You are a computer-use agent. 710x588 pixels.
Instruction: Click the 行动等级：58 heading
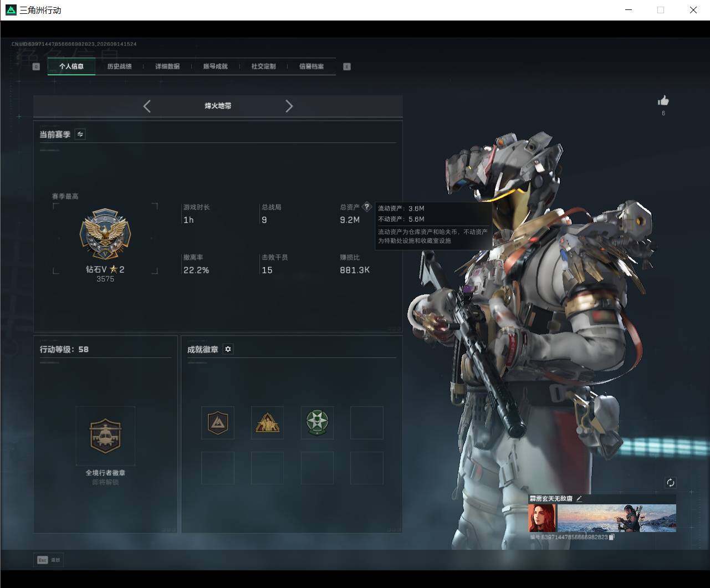pos(64,349)
